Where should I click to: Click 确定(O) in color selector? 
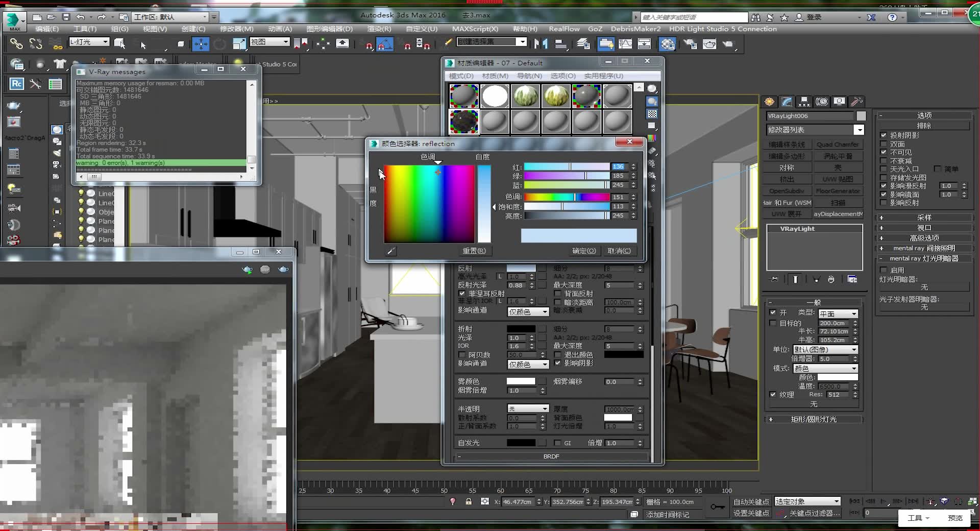[584, 251]
